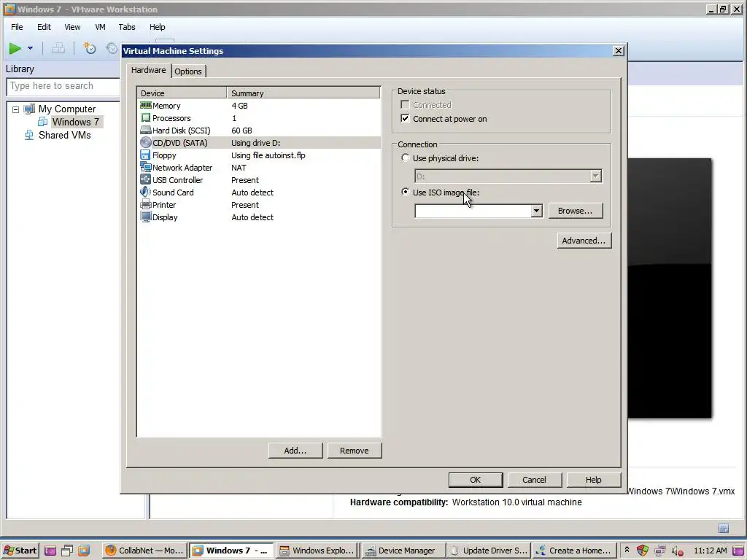The height and width of the screenshot is (560, 747).
Task: Click the Library search box
Action: click(63, 86)
